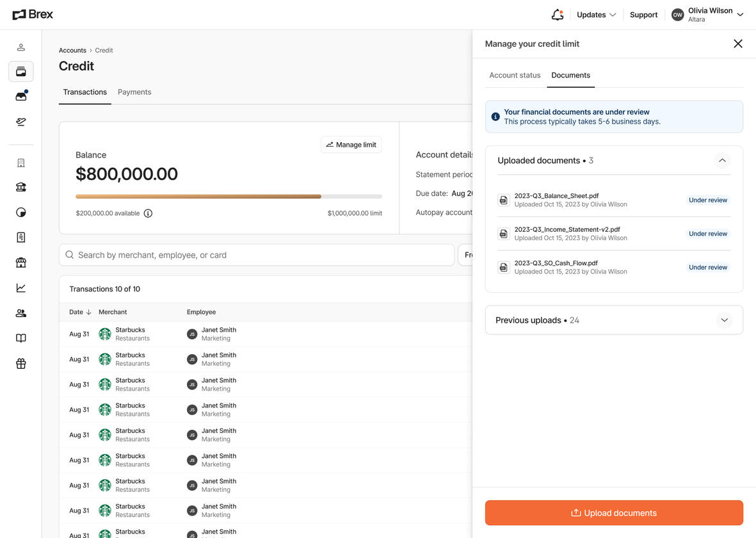Image resolution: width=756 pixels, height=538 pixels.
Task: Open the inbox icon with blue dot
Action: pos(21,97)
